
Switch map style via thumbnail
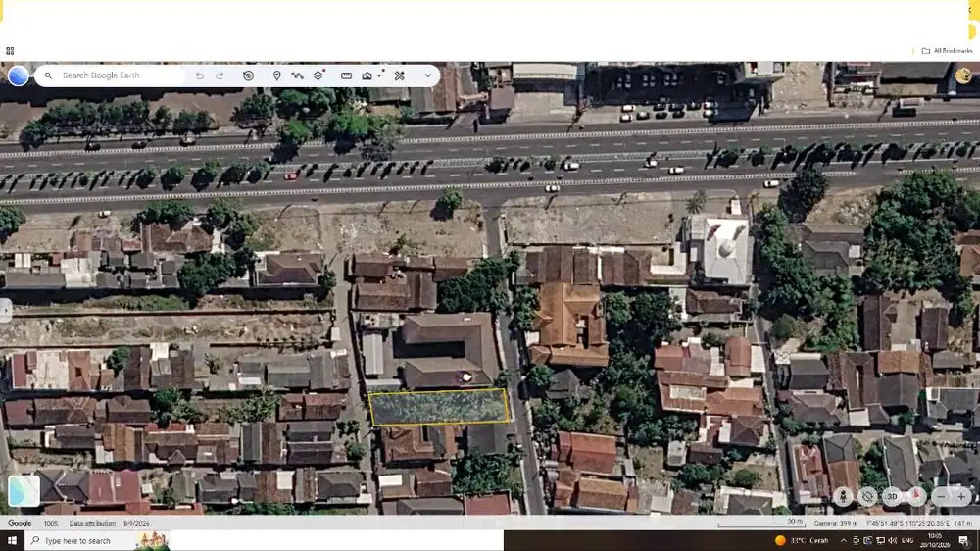pyautogui.click(x=24, y=491)
